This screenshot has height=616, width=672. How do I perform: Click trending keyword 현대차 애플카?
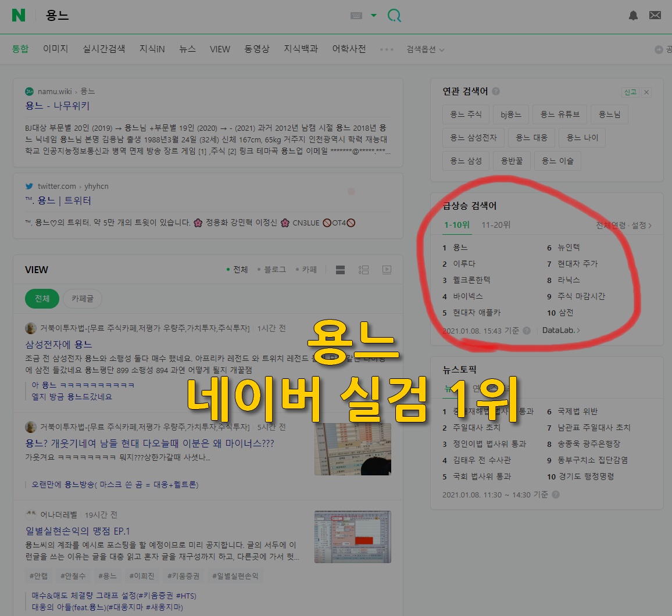coord(477,313)
